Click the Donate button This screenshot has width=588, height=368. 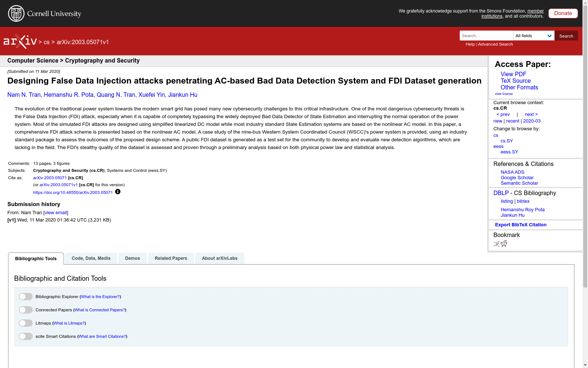click(563, 13)
